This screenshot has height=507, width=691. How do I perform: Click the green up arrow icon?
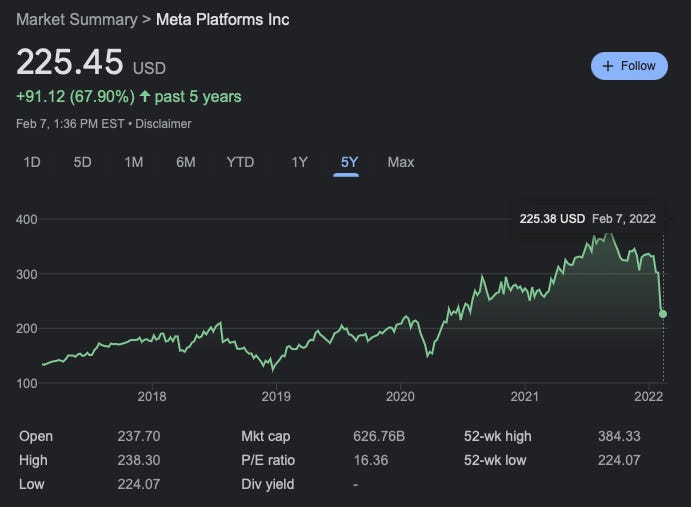(x=145, y=96)
